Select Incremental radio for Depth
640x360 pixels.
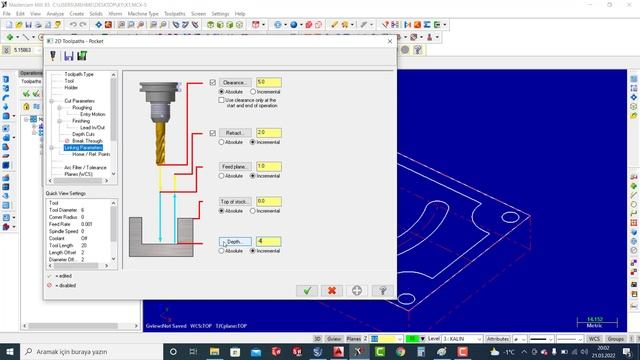[x=253, y=251]
